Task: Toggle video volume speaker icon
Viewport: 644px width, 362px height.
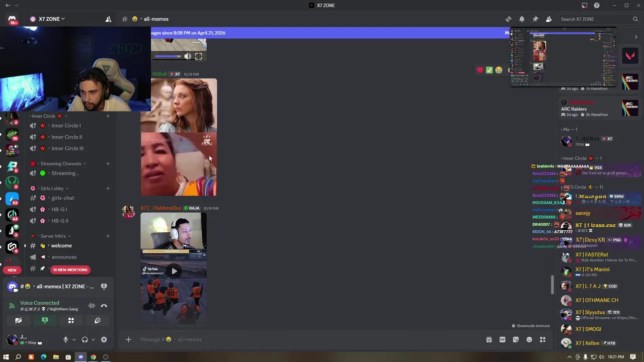Action: pos(188,57)
